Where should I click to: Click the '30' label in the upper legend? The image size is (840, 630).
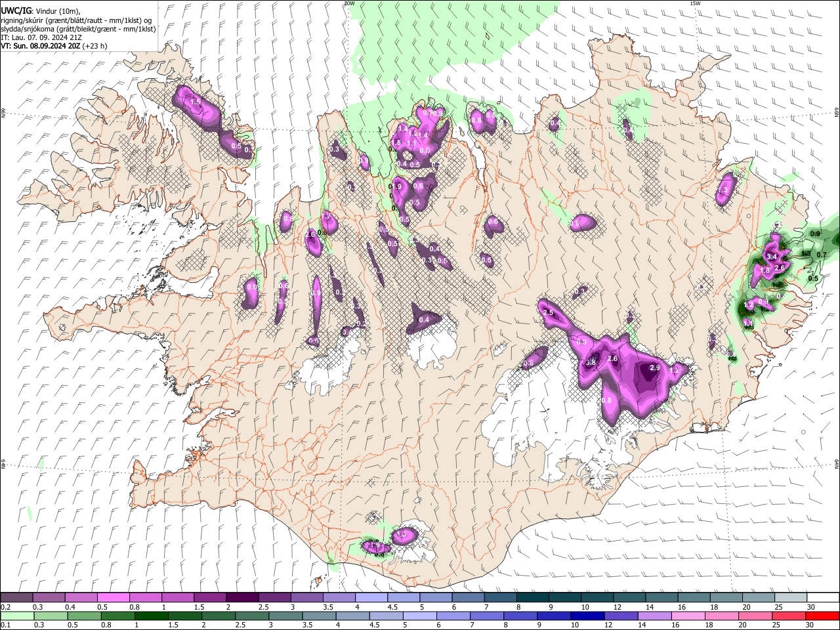coord(810,607)
